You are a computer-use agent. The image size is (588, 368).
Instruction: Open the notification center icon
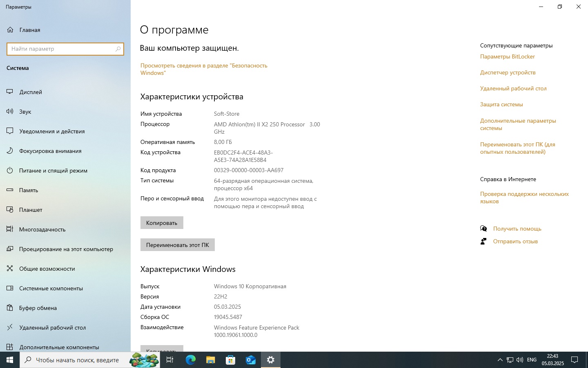coord(575,360)
